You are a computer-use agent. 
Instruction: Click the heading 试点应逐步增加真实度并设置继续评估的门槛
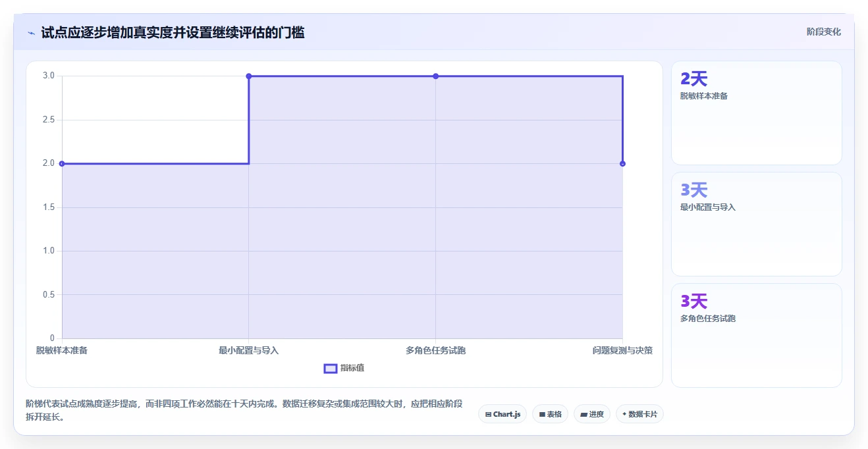(x=173, y=32)
